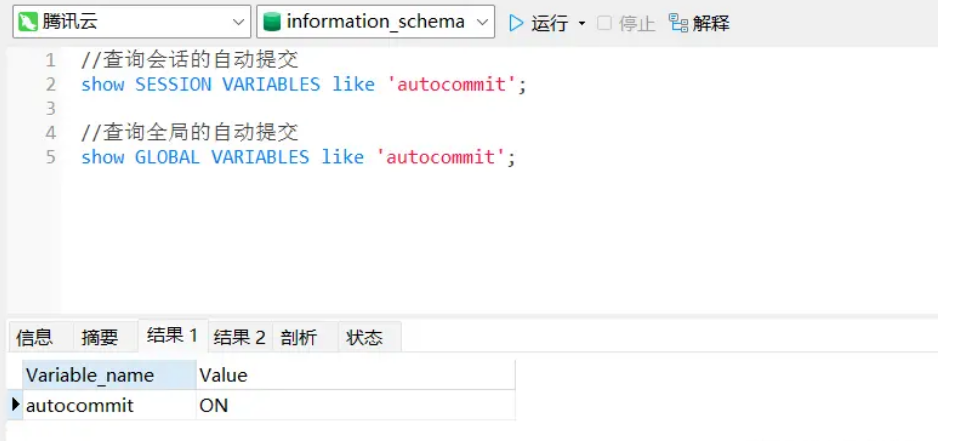Show the 状态 tab
The image size is (963, 441).
(x=364, y=337)
